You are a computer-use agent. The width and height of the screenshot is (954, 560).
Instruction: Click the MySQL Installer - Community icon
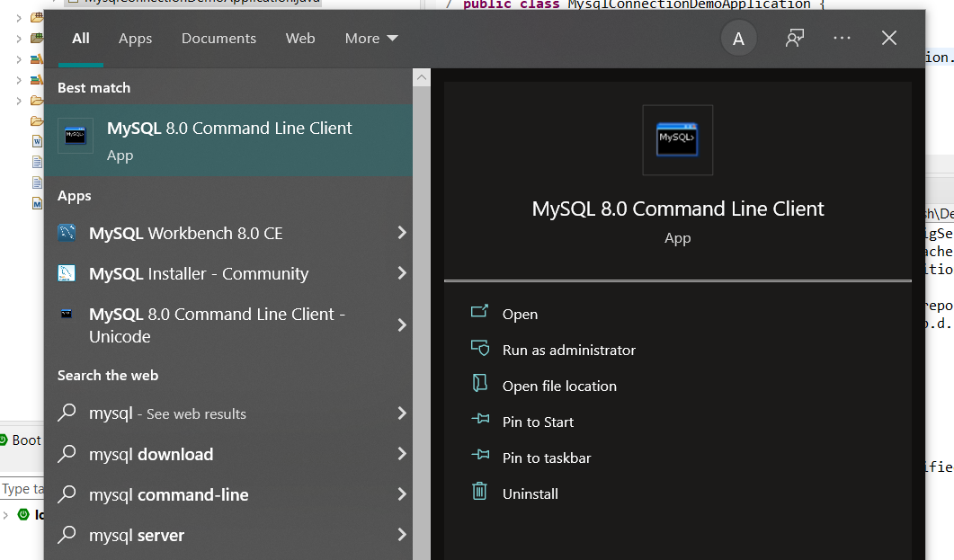coord(67,273)
